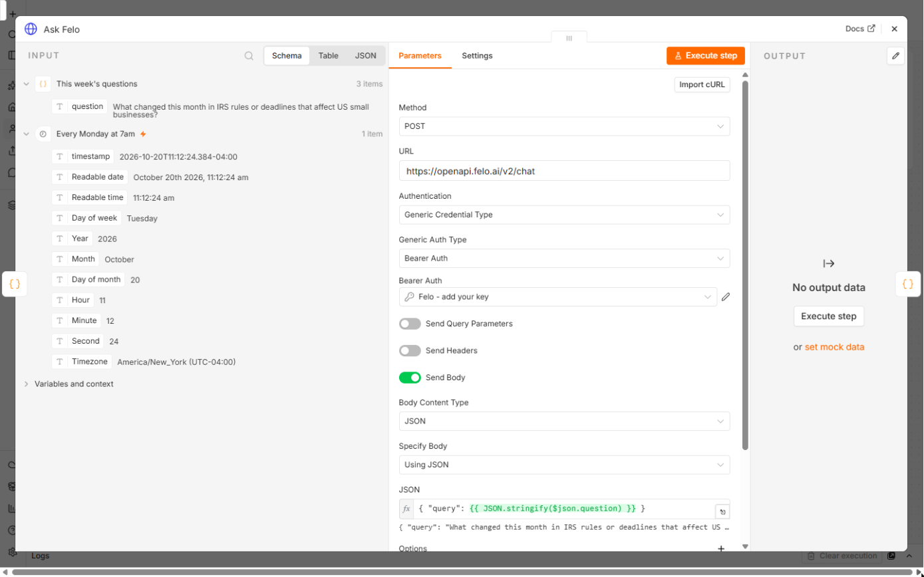Open the Specify Body dropdown
924x577 pixels.
click(564, 465)
